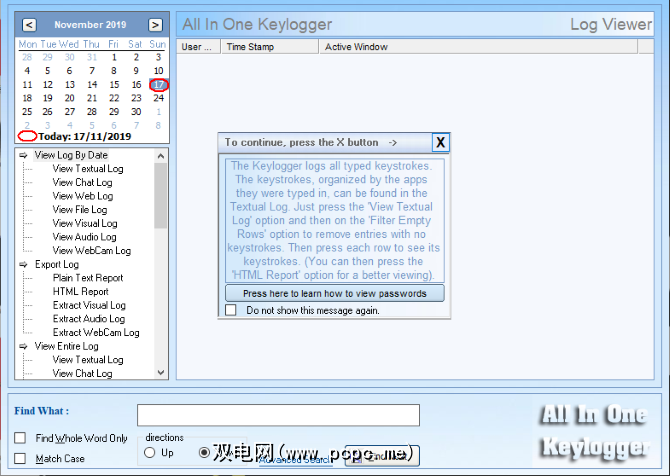The height and width of the screenshot is (476, 670).
Task: Open month picker from November 2019 title
Action: coord(90,25)
